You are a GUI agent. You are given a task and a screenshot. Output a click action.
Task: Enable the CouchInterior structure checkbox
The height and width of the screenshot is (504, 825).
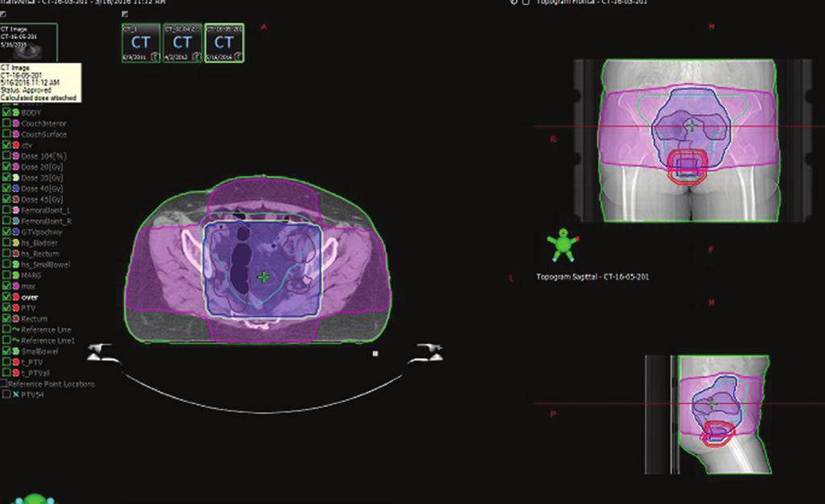(x=6, y=123)
